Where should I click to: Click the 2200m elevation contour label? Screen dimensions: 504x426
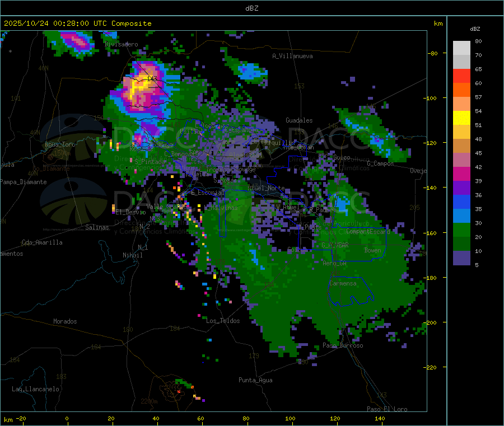click(149, 401)
